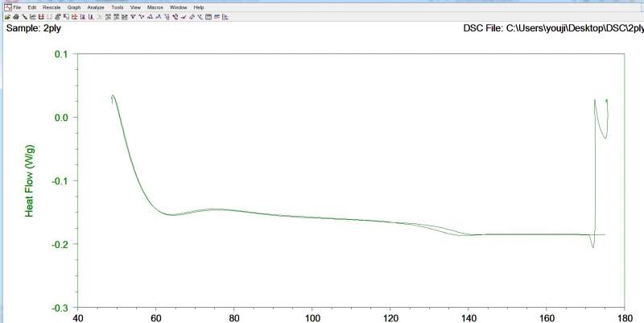This screenshot has width=644, height=323.
Task: Click the 40 x-axis tick label
Action: click(77, 318)
